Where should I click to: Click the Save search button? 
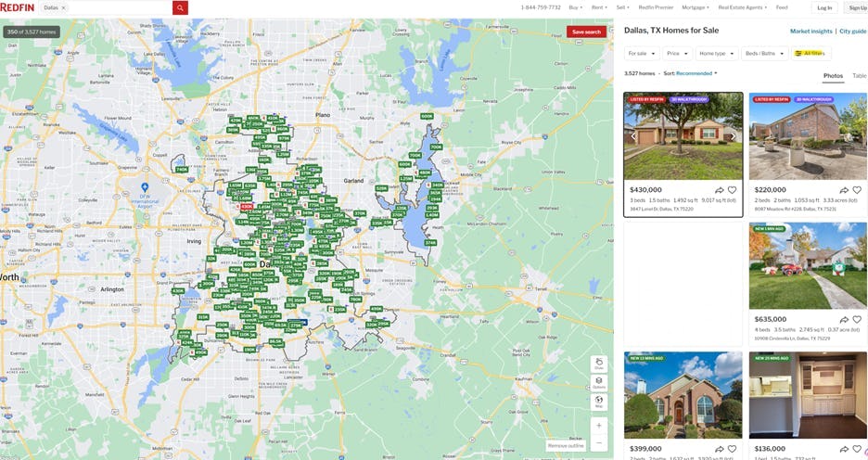click(586, 32)
